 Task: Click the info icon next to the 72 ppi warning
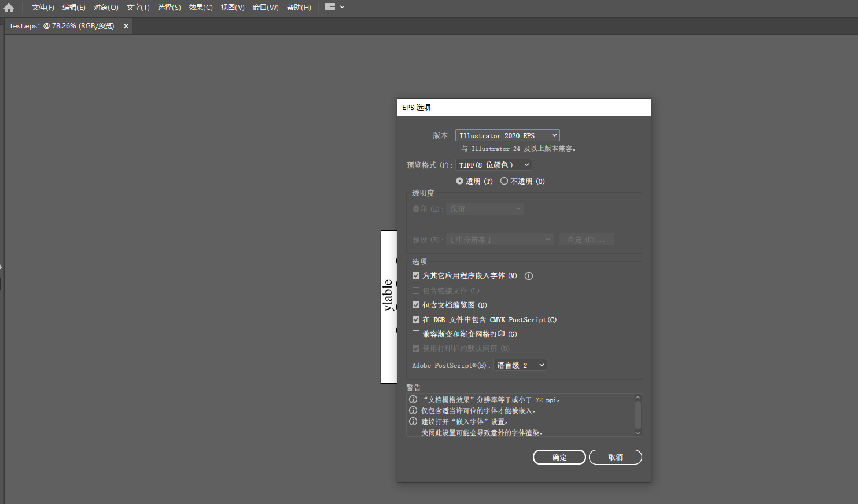point(413,399)
